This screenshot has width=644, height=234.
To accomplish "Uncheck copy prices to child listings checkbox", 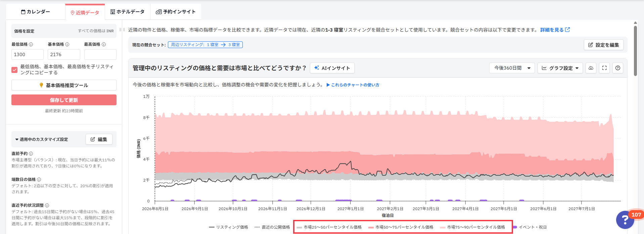I will point(14,70).
